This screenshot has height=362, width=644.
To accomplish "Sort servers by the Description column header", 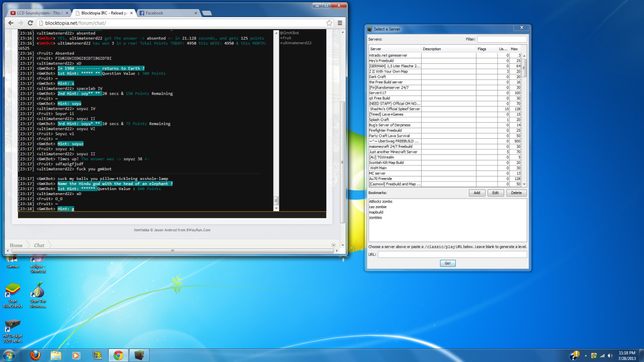I will point(449,49).
